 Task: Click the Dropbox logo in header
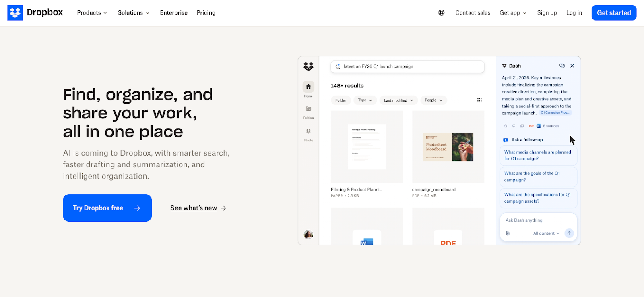[35, 12]
